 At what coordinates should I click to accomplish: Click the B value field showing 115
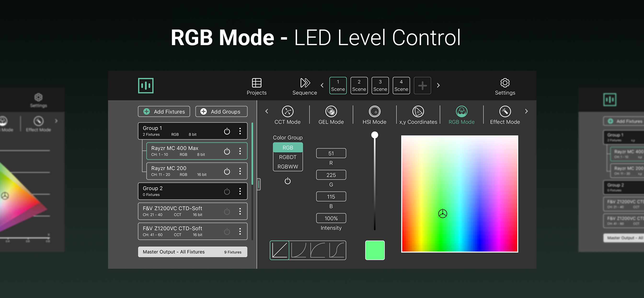coord(331,197)
